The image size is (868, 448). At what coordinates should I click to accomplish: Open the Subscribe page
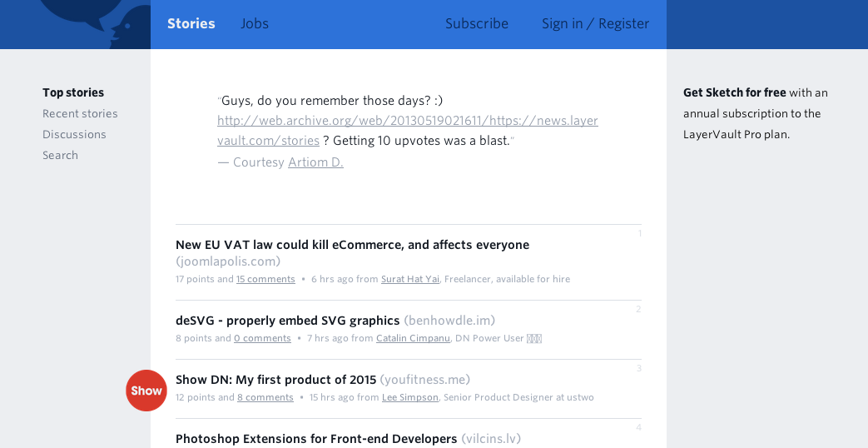[x=477, y=23]
